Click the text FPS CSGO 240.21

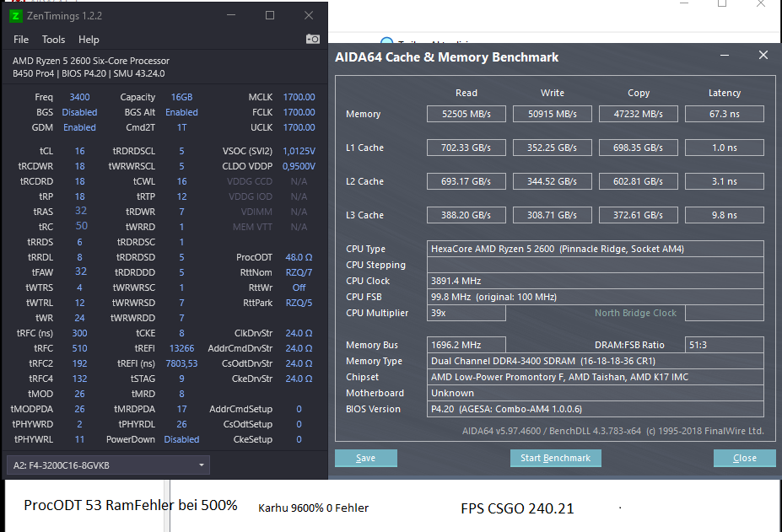pyautogui.click(x=517, y=508)
